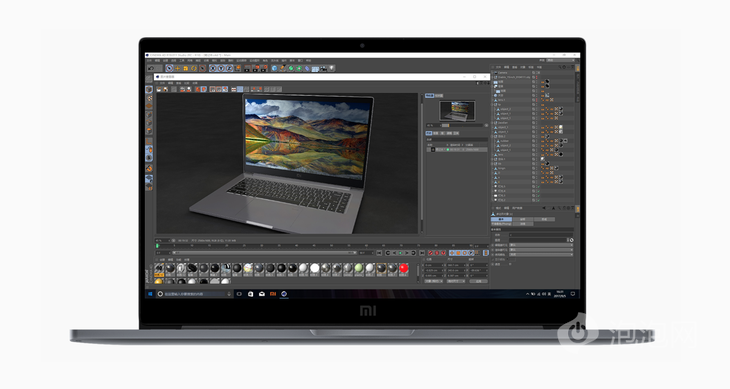Open Cinema 4D from Windows taskbar
Image resolution: width=730 pixels, height=389 pixels.
tap(284, 294)
